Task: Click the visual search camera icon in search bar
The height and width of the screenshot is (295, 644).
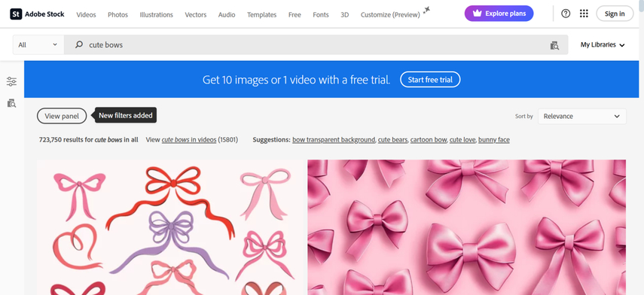Action: click(x=554, y=45)
